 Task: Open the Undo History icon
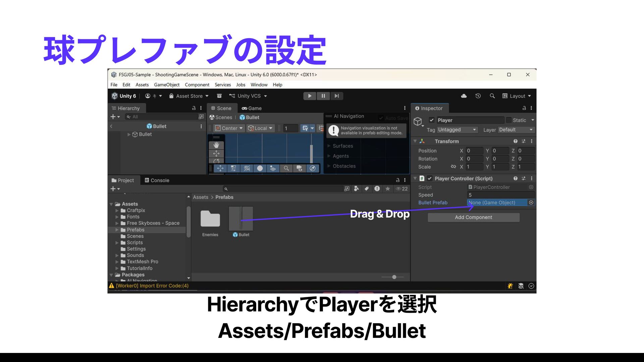[478, 96]
